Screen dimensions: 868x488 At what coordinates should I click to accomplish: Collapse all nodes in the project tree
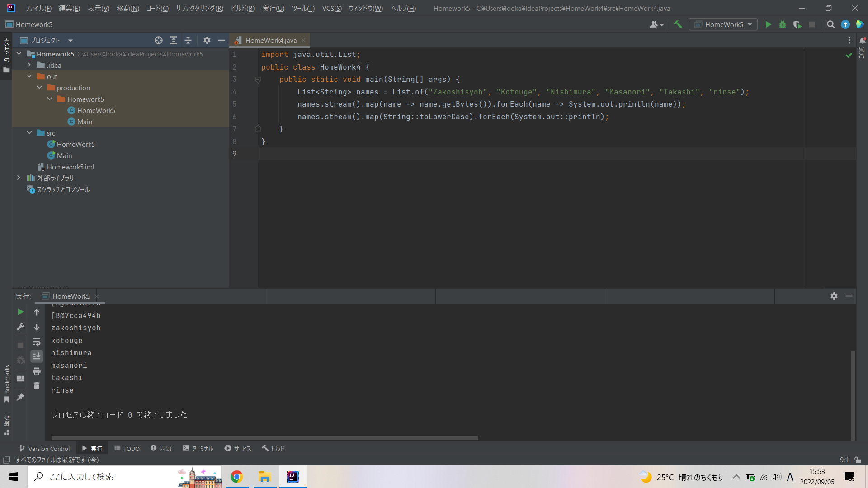click(189, 40)
